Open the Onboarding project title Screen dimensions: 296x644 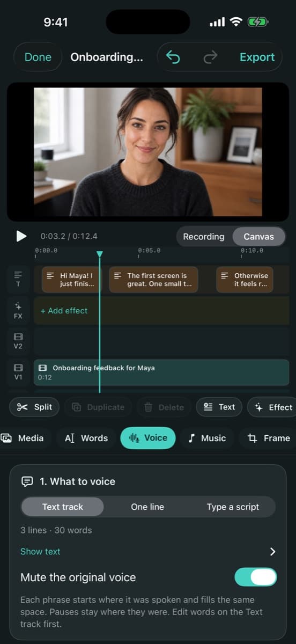click(x=107, y=57)
